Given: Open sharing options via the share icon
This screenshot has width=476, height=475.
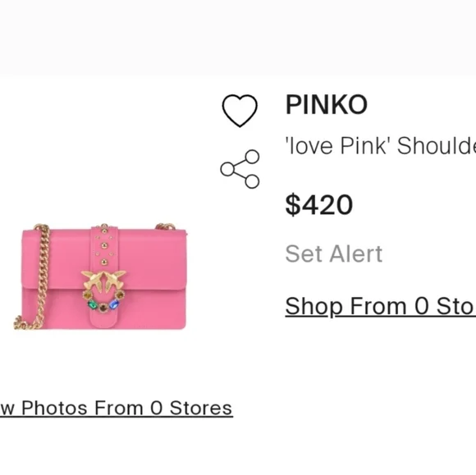Looking at the screenshot, I should [x=240, y=169].
